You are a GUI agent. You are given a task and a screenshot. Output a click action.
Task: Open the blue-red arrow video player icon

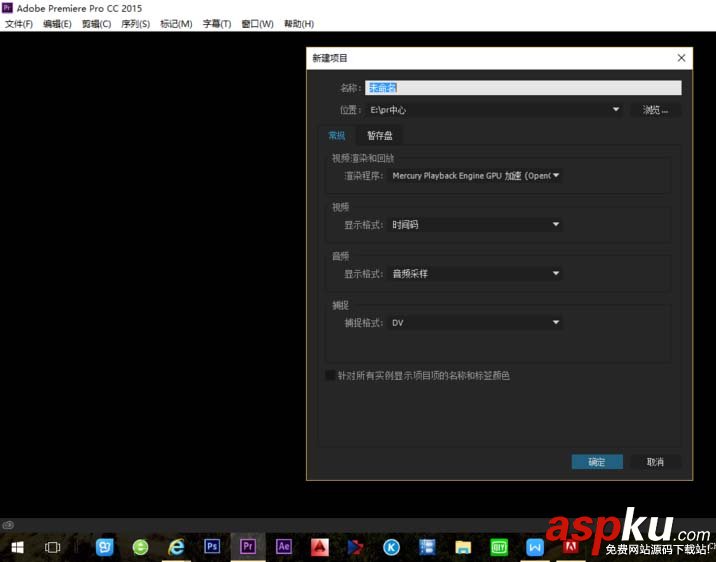click(355, 547)
